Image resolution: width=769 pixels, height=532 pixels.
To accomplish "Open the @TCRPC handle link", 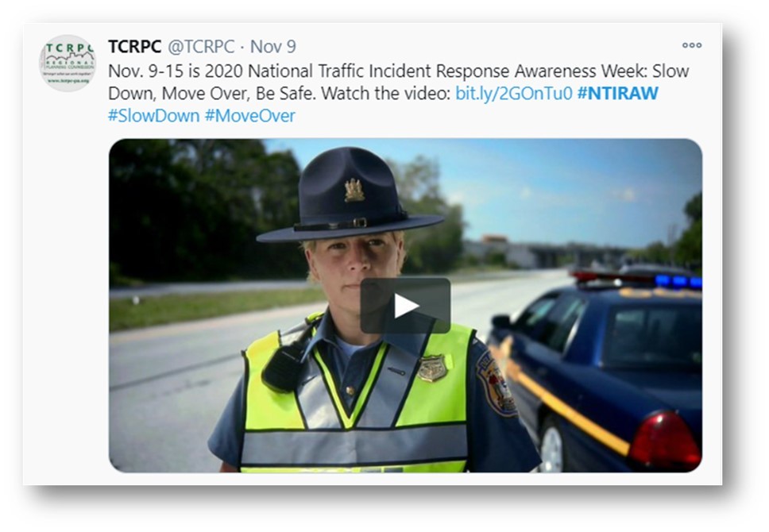I will 201,47.
